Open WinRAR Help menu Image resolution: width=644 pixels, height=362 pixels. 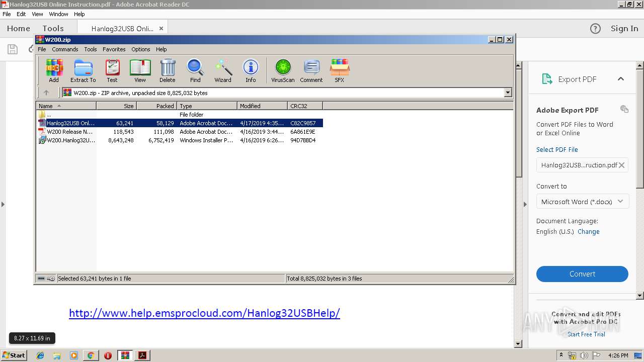pyautogui.click(x=161, y=49)
